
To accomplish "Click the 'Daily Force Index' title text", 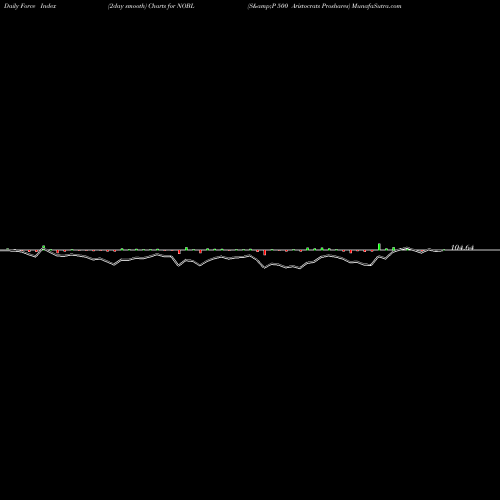I will pyautogui.click(x=30, y=6).
